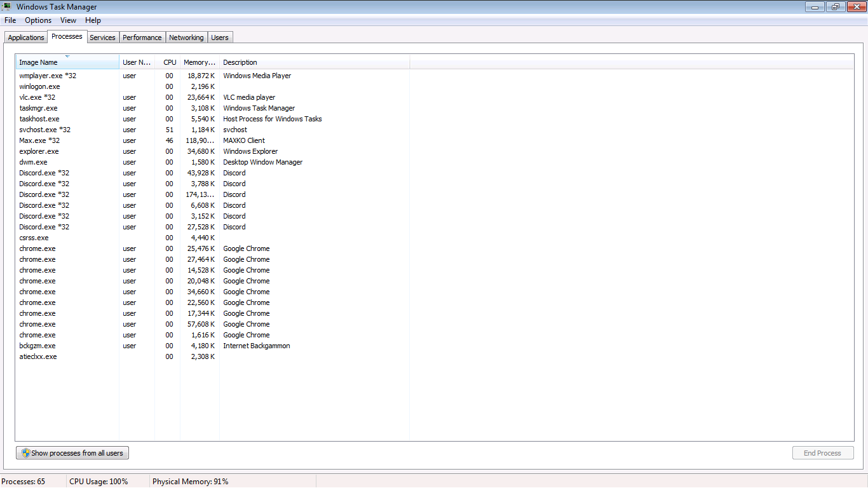Open the View menu

tap(68, 20)
